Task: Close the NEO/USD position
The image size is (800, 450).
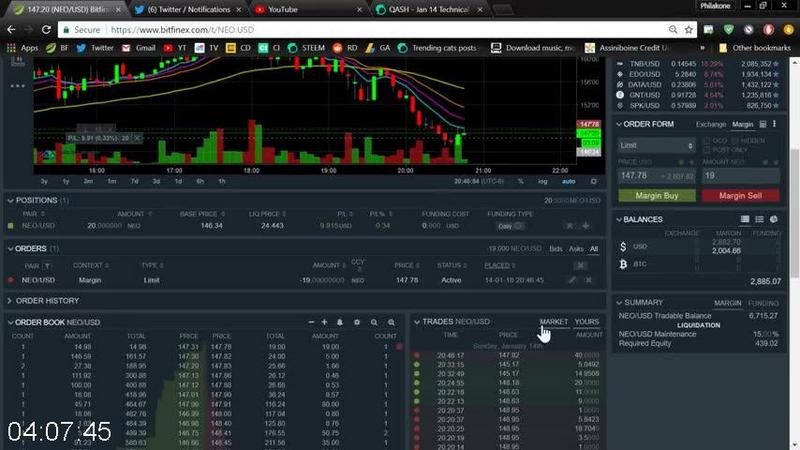Action: click(569, 226)
